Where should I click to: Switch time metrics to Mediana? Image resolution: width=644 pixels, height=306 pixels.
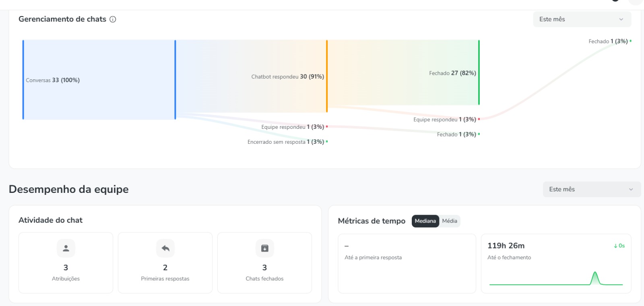425,221
